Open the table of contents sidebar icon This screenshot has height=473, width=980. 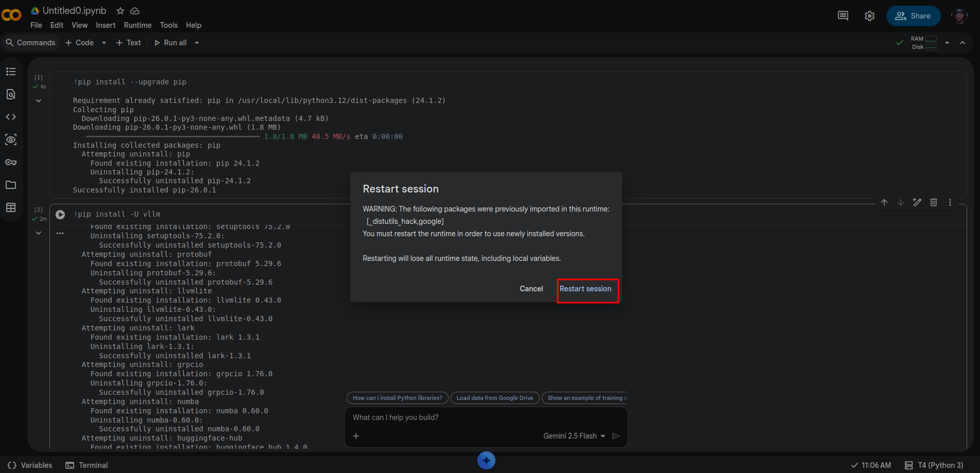click(x=11, y=72)
